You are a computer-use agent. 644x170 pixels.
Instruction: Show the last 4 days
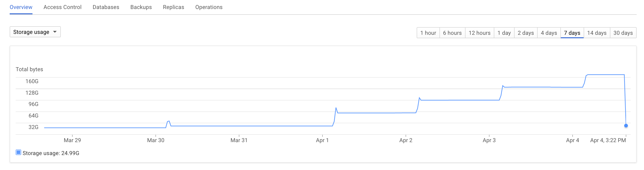click(x=549, y=33)
